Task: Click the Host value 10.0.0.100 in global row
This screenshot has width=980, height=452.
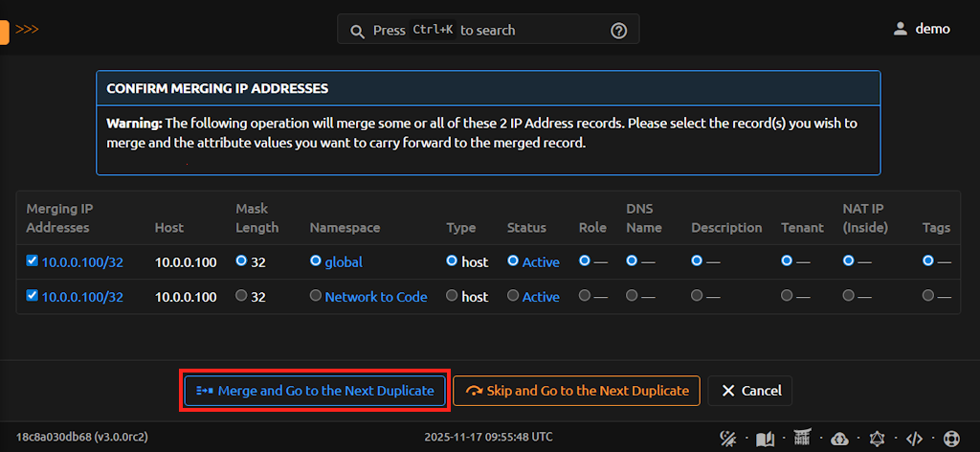Action: point(186,262)
